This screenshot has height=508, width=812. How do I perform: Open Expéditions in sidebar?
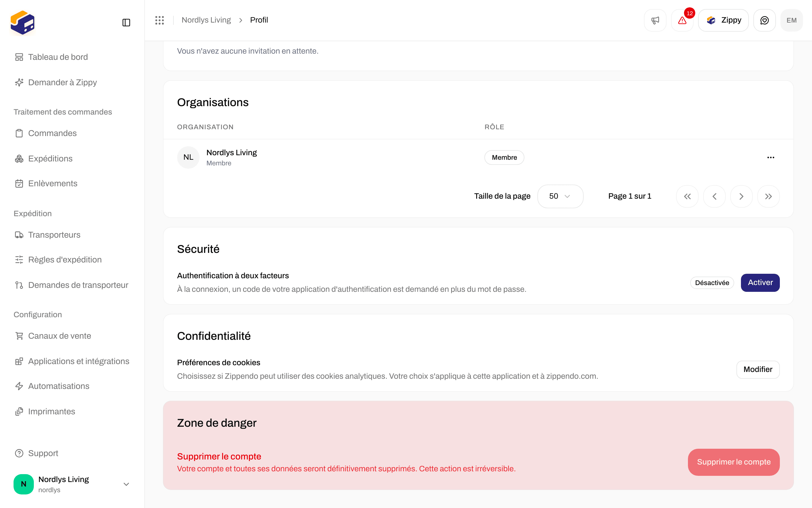(x=72, y=159)
